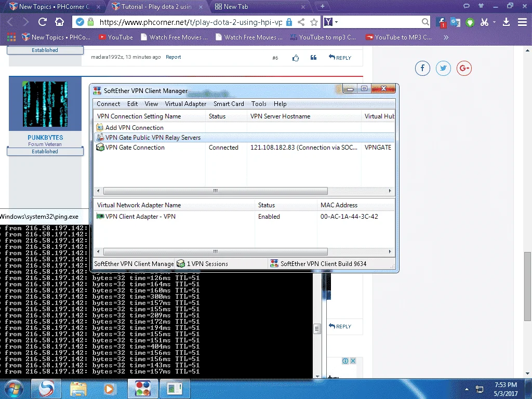Click the like thumbs-up icon on post #6
Screen dimensions: 532x399
(296, 58)
